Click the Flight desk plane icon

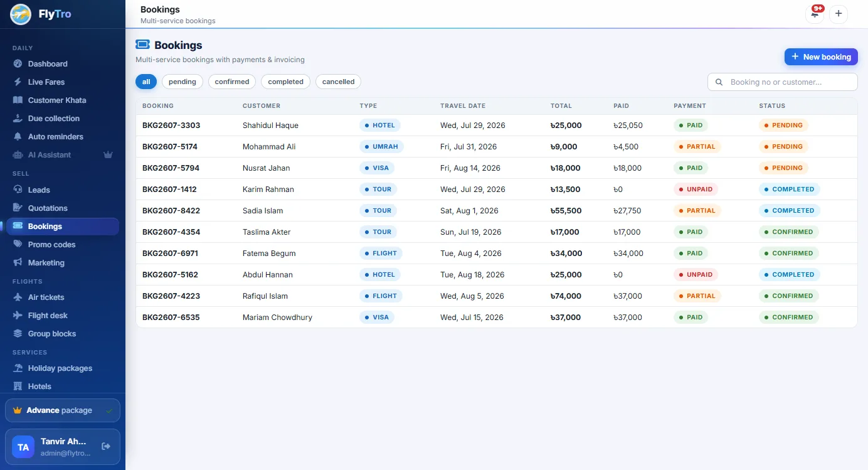(x=18, y=316)
